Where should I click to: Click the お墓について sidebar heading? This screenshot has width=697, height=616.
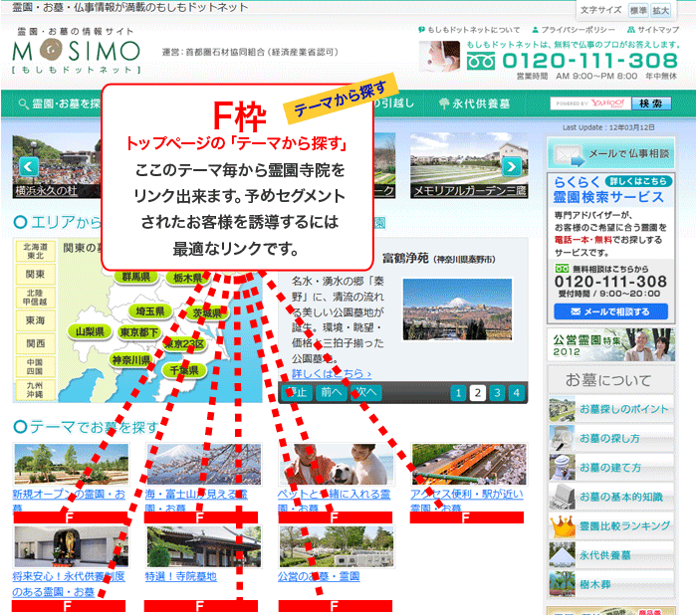(x=608, y=380)
